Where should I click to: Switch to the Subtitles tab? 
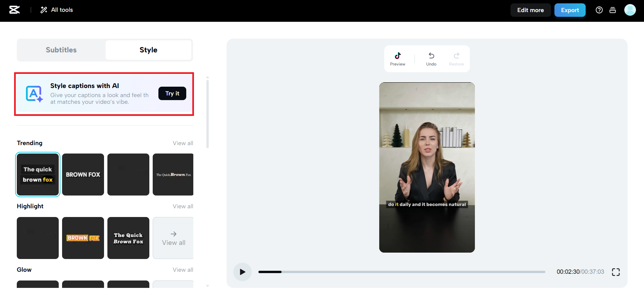[61, 50]
